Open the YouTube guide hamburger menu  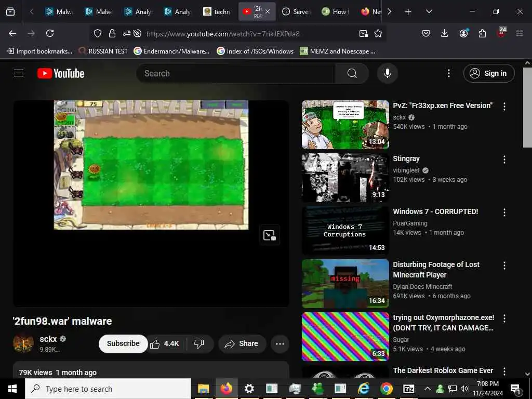tap(19, 73)
